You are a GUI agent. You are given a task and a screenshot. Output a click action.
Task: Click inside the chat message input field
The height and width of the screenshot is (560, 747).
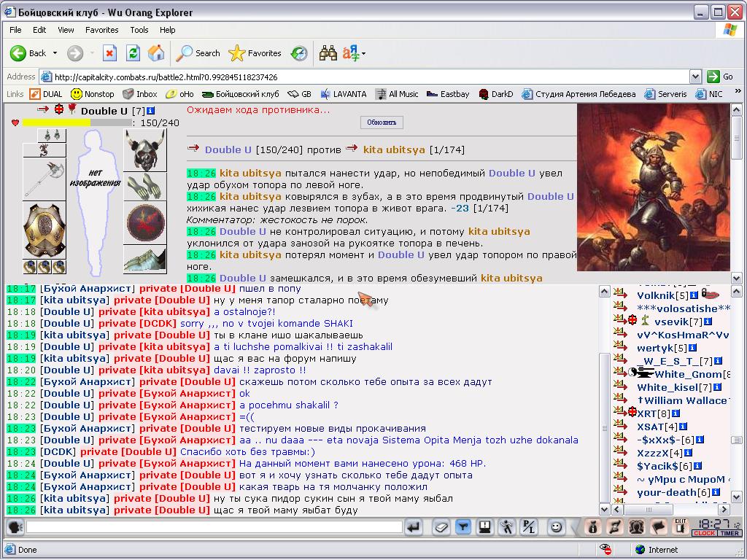click(x=214, y=527)
